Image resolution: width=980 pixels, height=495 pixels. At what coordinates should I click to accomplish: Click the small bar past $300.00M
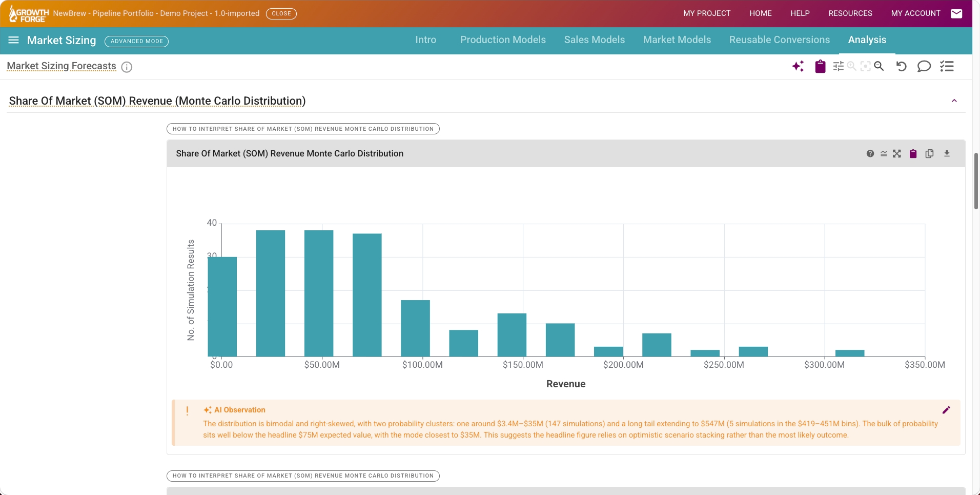(x=850, y=353)
